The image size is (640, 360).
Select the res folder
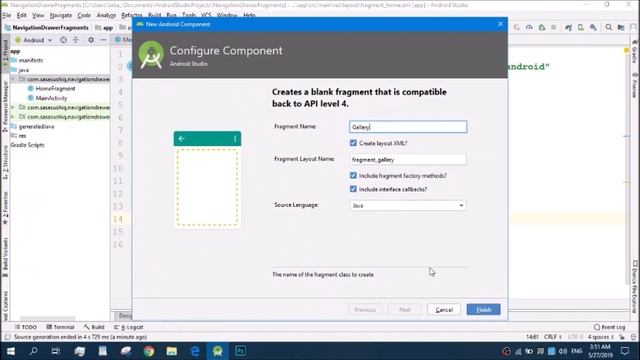coord(22,136)
